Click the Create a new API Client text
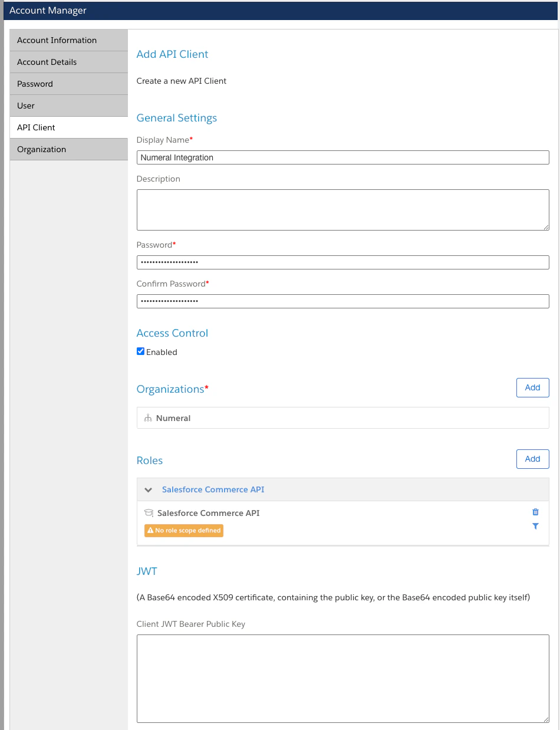560x730 pixels. pos(182,81)
